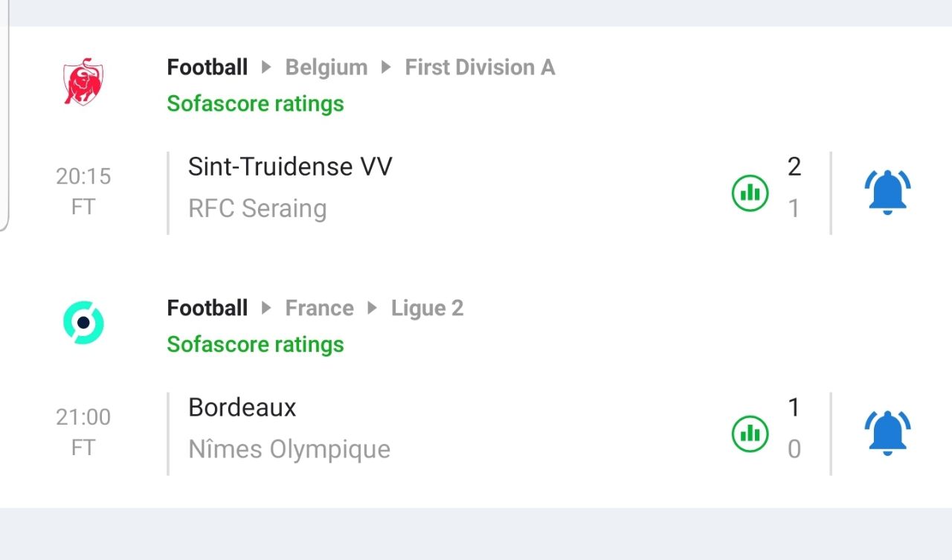
Task: Open Sofascore ratings under Ligue 2
Action: click(x=255, y=344)
